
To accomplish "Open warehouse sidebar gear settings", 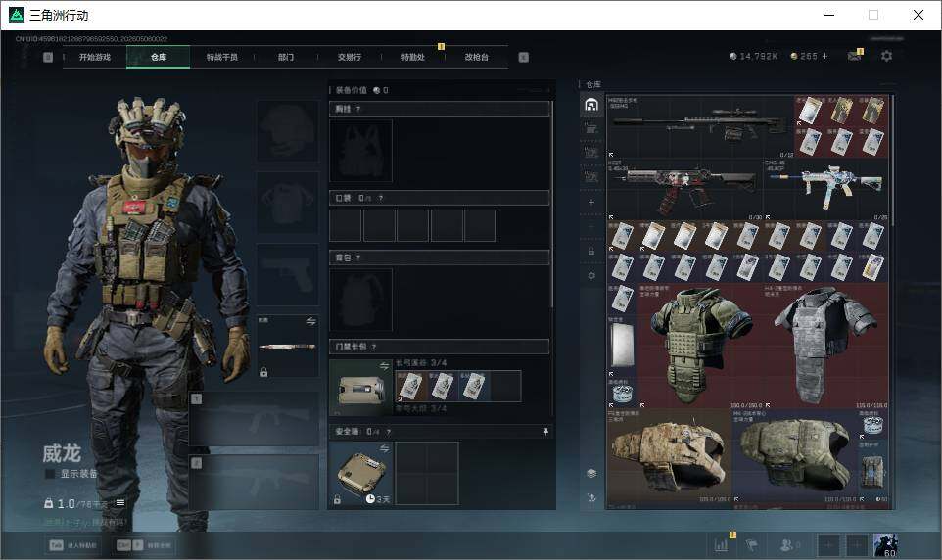I will pos(591,275).
